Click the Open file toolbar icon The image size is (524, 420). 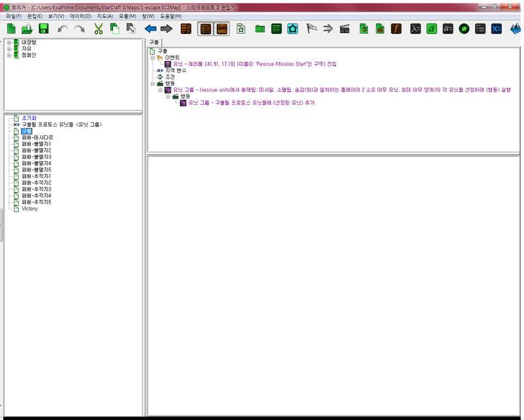coord(27,29)
